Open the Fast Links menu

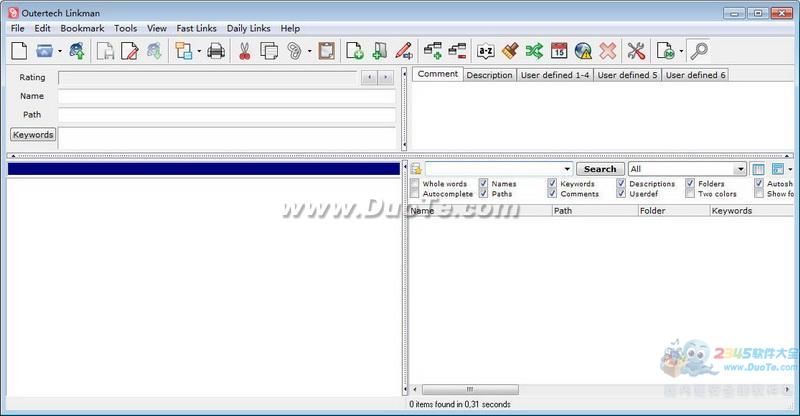point(196,28)
